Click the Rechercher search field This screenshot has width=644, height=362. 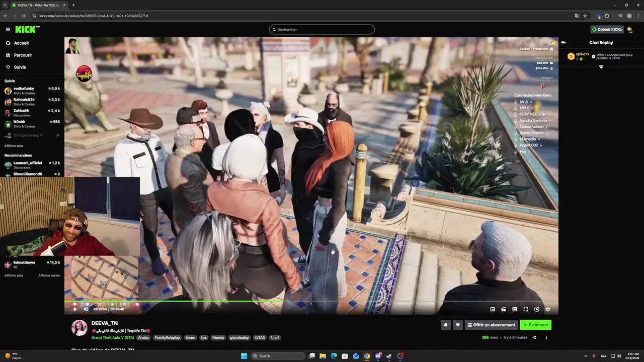pyautogui.click(x=322, y=30)
